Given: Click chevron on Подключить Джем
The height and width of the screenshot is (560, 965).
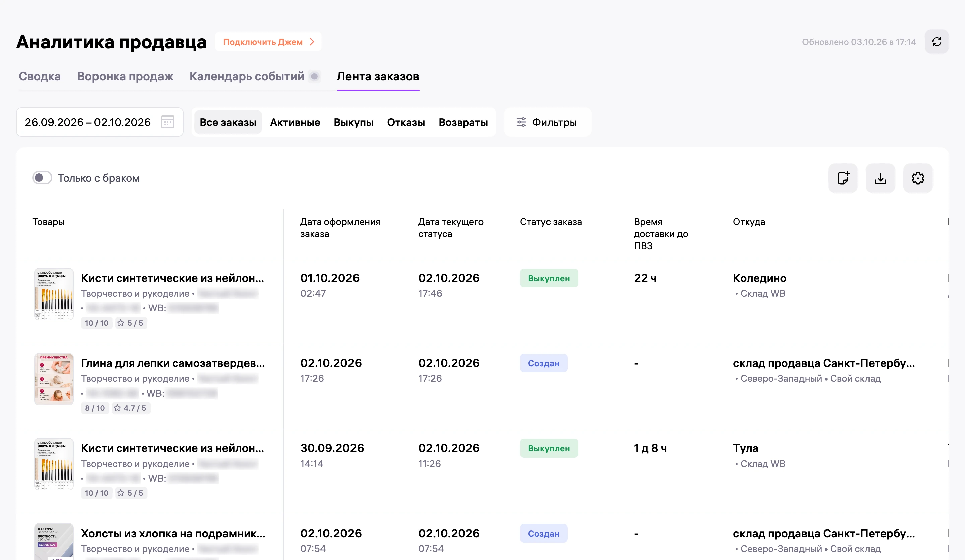Looking at the screenshot, I should 312,42.
